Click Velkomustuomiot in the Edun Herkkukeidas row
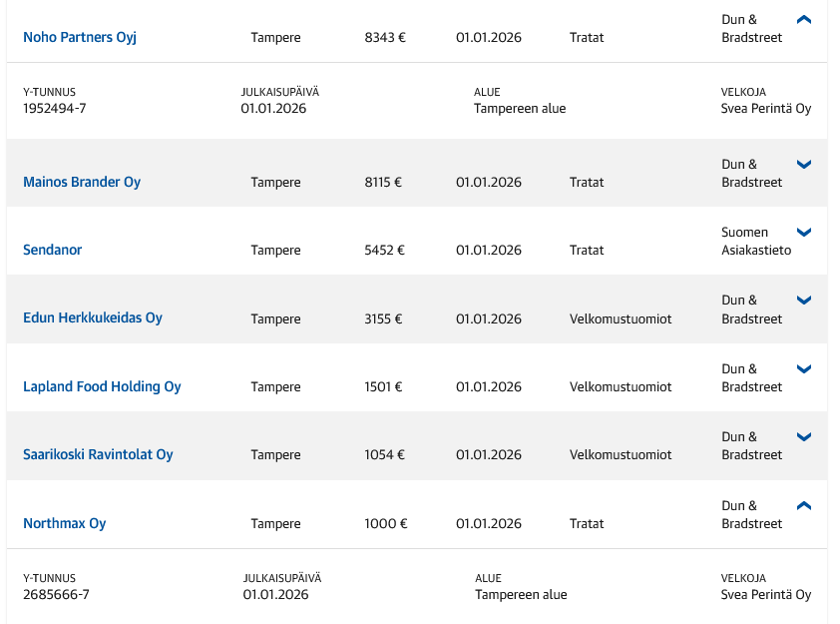The height and width of the screenshot is (624, 840). click(x=621, y=319)
